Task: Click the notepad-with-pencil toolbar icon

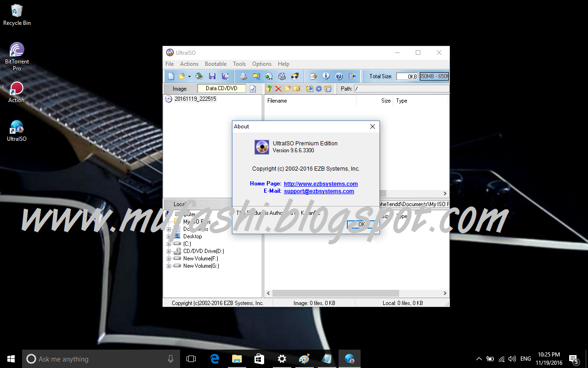Action: [313, 76]
